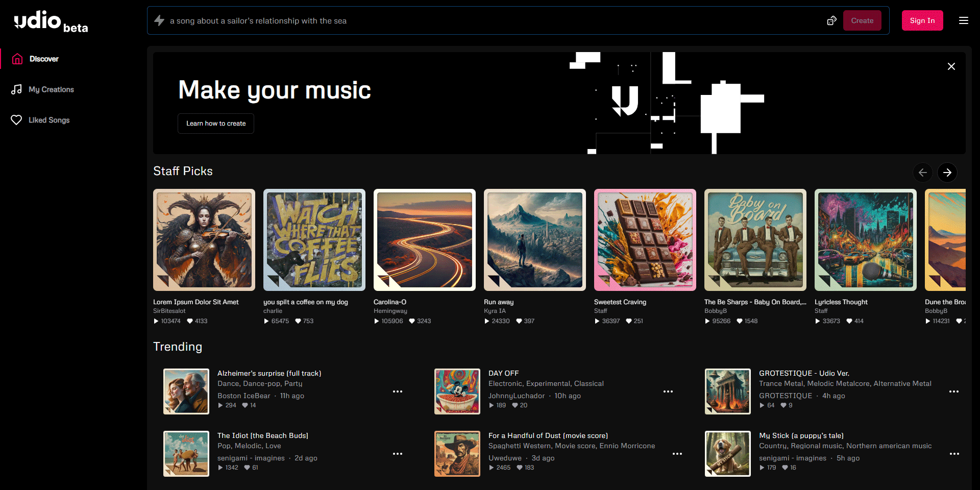Play the Run away track play icon
The image size is (980, 490).
[487, 321]
